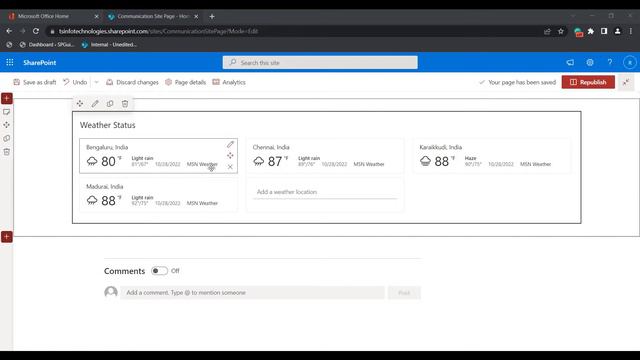Toggle the browser side panel
The height and width of the screenshot is (360, 640).
604,31
